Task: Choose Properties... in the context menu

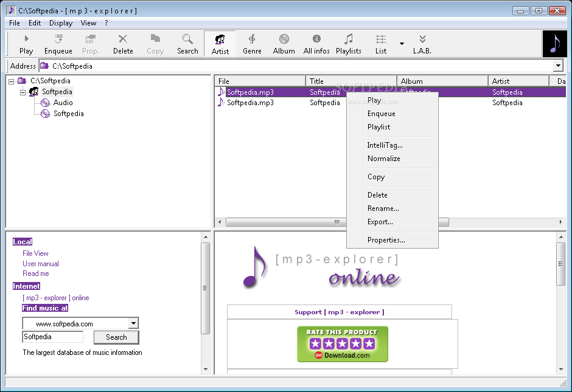Action: tap(392, 240)
